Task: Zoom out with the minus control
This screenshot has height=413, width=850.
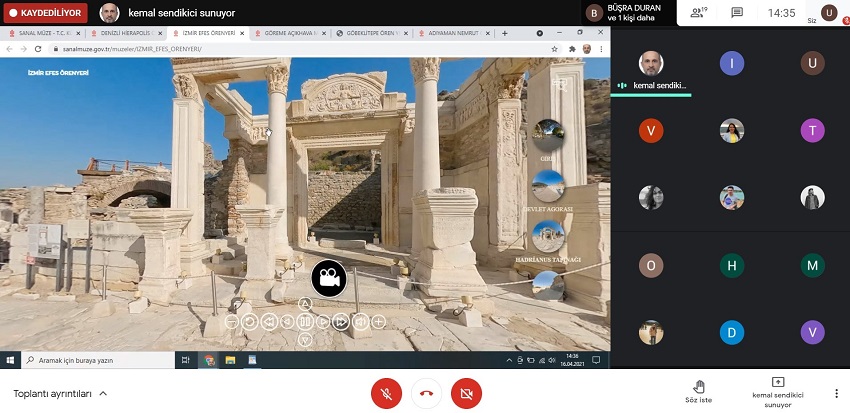Action: click(232, 322)
